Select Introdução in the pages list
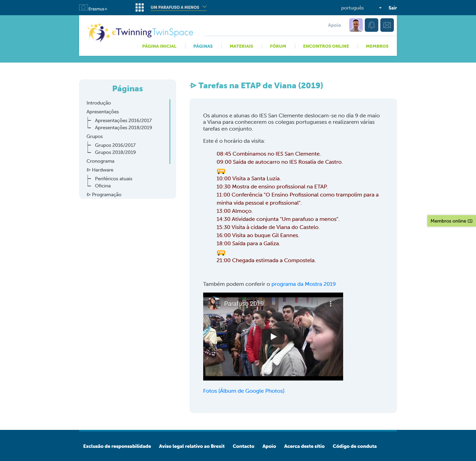 point(99,103)
